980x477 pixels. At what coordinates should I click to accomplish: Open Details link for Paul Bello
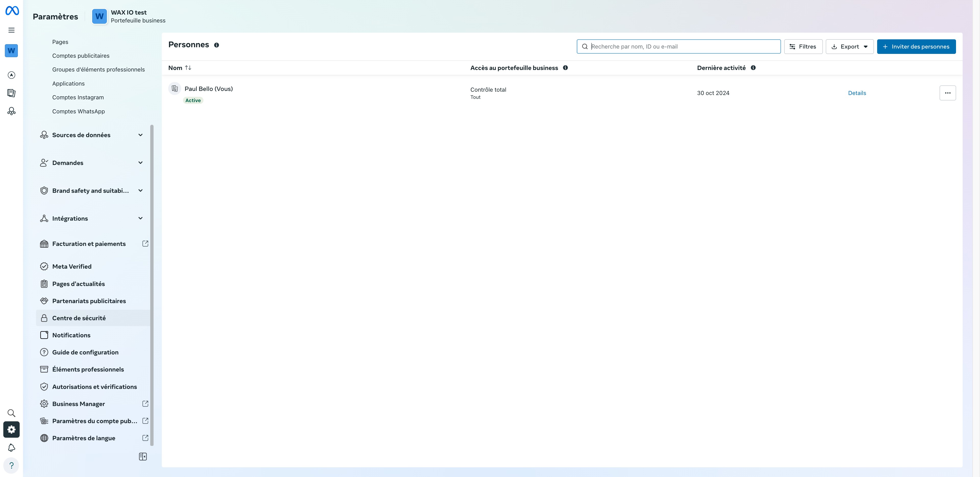point(857,93)
